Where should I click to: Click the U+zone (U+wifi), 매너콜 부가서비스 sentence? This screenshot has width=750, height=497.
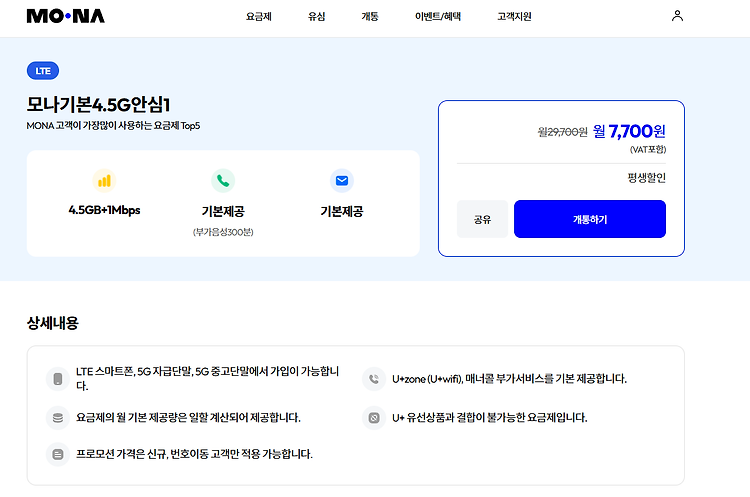509,379
